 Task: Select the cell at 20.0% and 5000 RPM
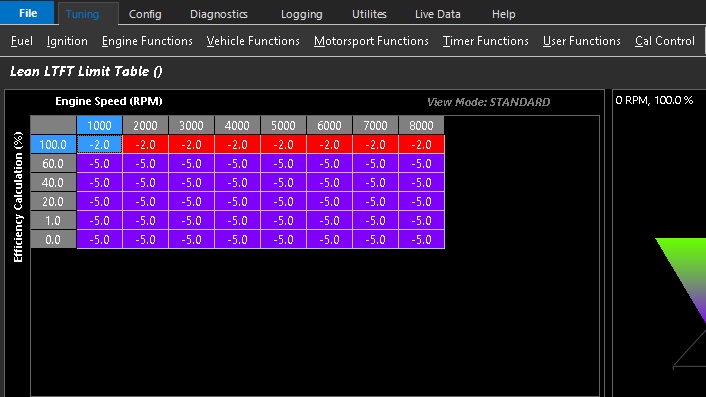(x=283, y=201)
